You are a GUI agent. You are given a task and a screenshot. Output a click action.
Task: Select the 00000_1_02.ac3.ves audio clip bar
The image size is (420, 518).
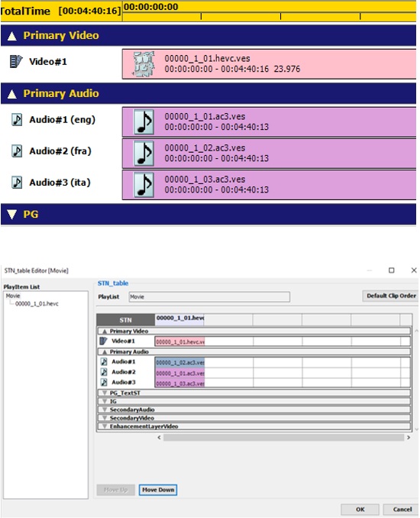(x=269, y=154)
